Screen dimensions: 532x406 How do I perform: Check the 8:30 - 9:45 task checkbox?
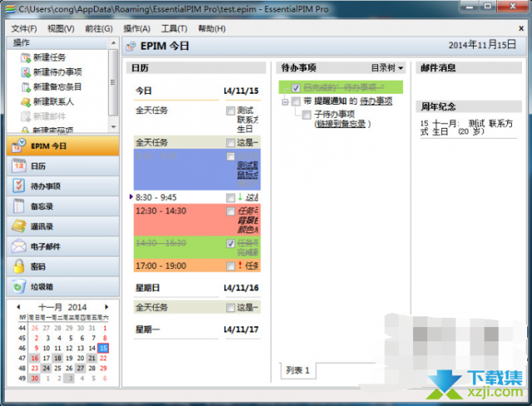[230, 198]
